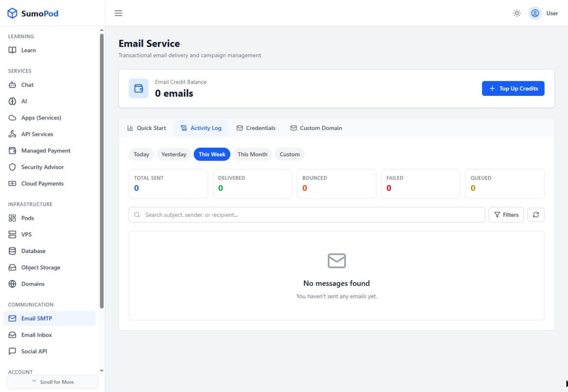Select the Custom date range filter
Viewport: 568px width, 392px height.
tap(290, 154)
